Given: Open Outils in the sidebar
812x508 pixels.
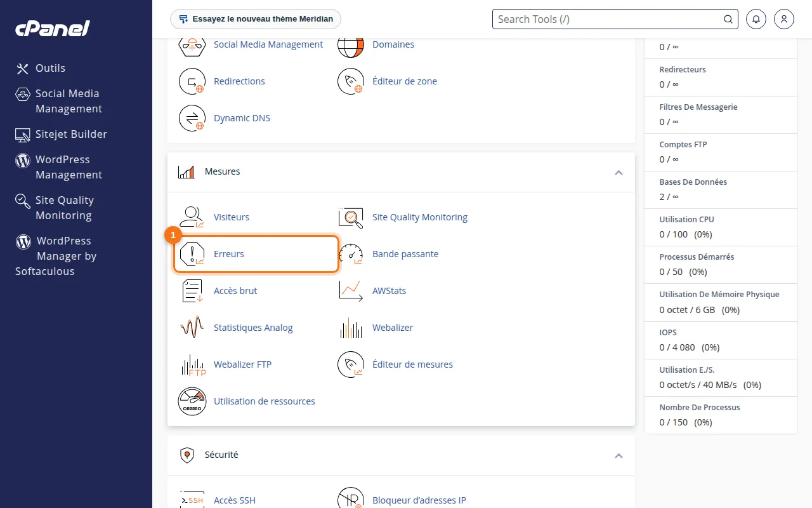Looking at the screenshot, I should (50, 68).
